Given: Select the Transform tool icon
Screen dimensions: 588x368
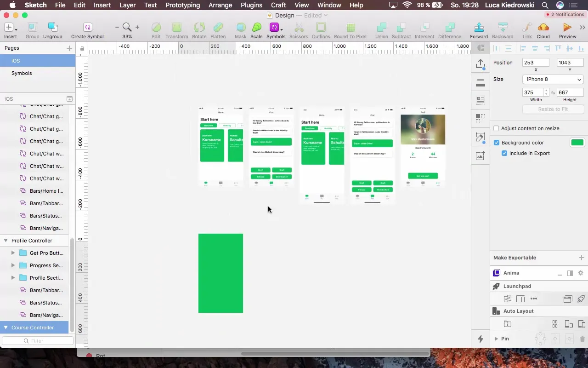Looking at the screenshot, I should tap(176, 27).
